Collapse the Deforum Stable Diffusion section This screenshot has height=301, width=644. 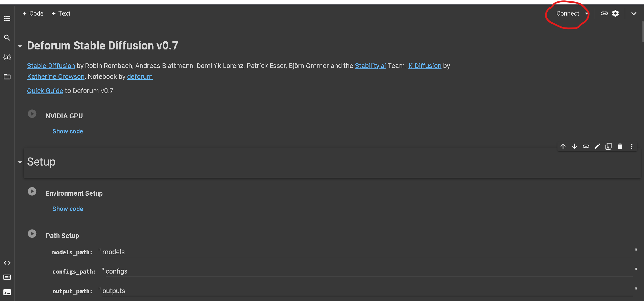coord(20,46)
